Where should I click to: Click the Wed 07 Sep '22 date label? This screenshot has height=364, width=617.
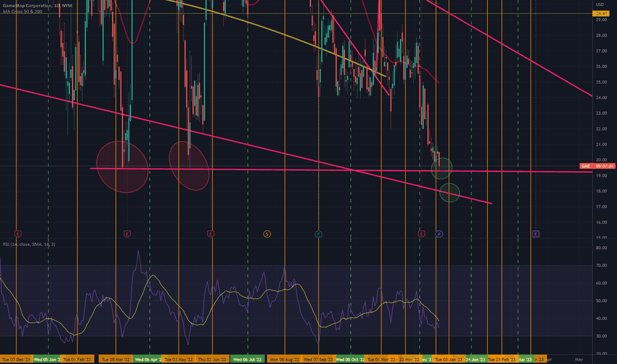[x=318, y=359]
